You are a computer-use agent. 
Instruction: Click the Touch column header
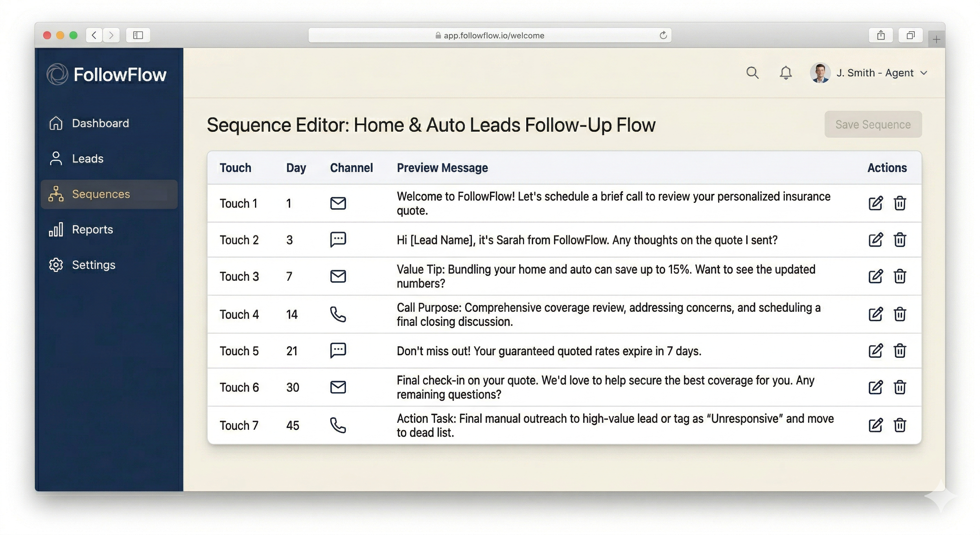[236, 168]
